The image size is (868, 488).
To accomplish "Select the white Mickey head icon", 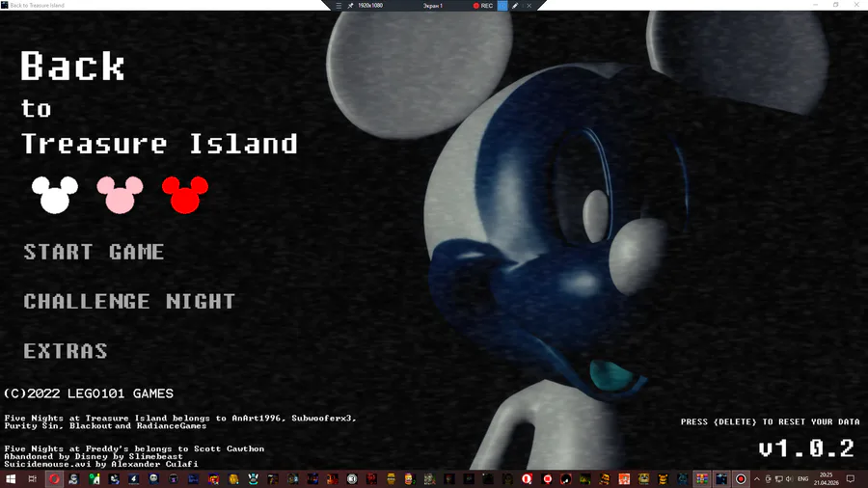I will pos(55,195).
